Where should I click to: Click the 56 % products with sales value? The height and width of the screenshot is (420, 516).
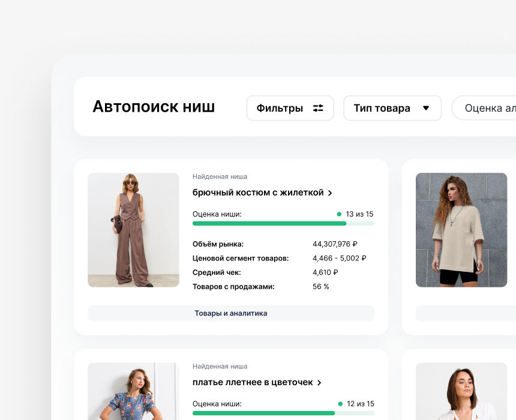pos(321,287)
